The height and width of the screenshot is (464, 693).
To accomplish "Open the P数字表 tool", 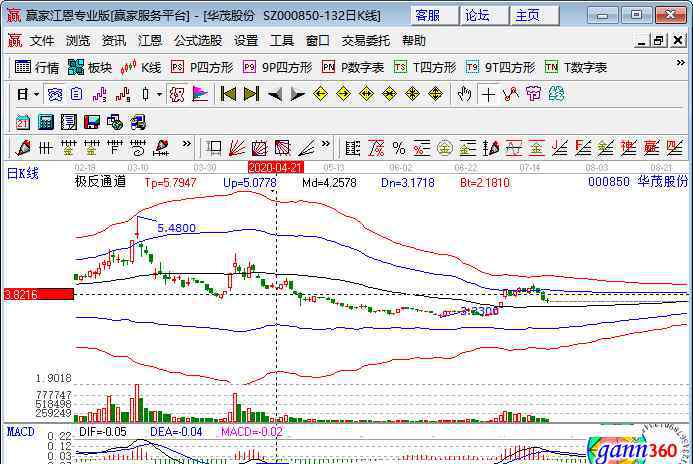I will (x=353, y=67).
